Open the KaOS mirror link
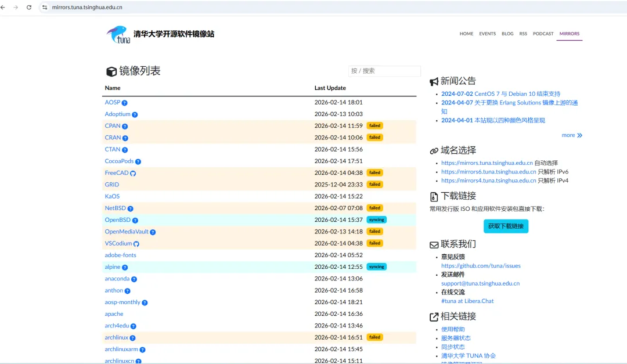 coord(112,196)
